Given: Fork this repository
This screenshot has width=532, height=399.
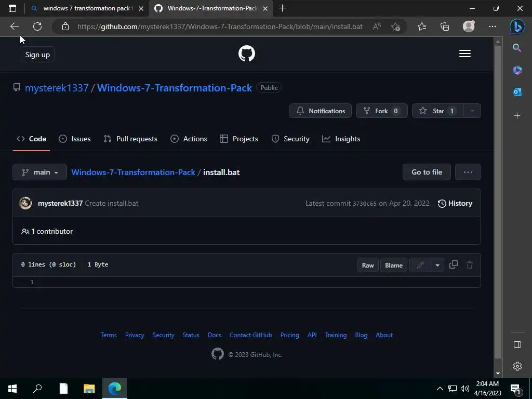Looking at the screenshot, I should click(382, 111).
